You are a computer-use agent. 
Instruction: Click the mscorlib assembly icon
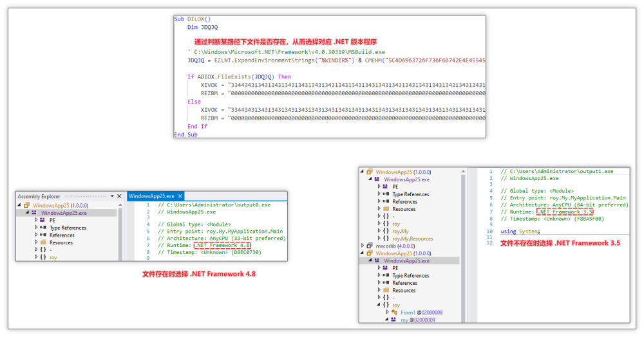(x=370, y=246)
